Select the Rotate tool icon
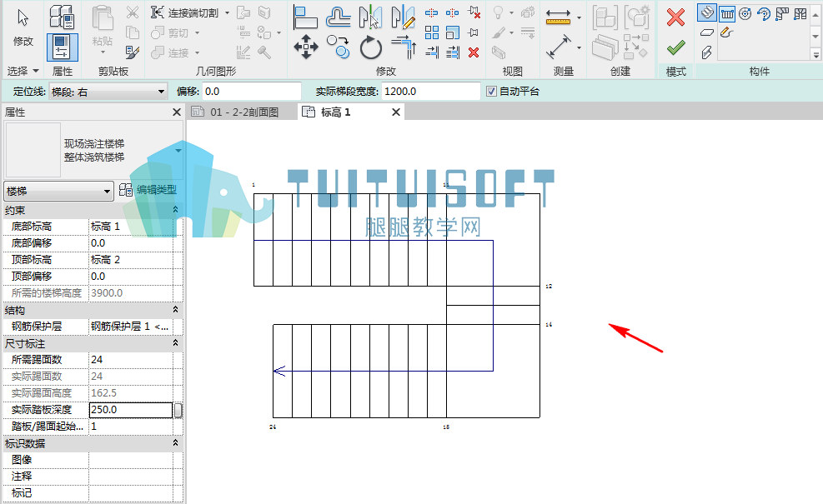Image resolution: width=823 pixels, height=504 pixels. pyautogui.click(x=370, y=47)
